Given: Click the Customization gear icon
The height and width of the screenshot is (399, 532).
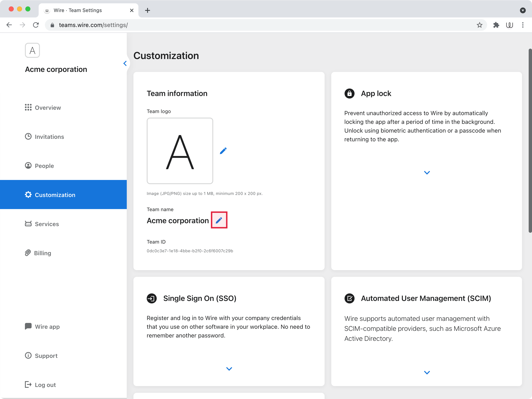Looking at the screenshot, I should 28,195.
